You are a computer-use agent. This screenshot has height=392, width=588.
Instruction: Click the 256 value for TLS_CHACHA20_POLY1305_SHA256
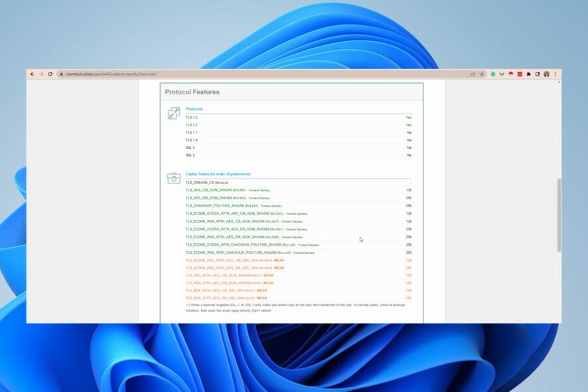tap(409, 206)
